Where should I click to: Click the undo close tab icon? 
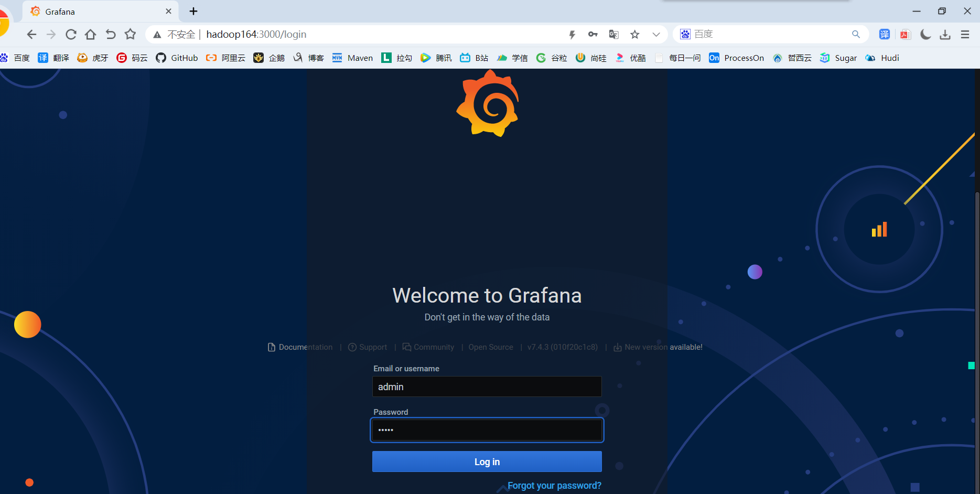coord(111,35)
